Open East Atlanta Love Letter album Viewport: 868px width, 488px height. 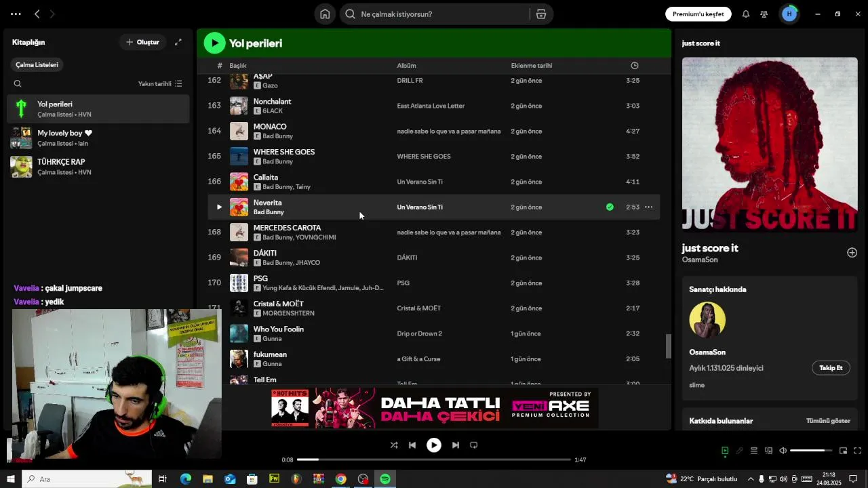click(431, 106)
